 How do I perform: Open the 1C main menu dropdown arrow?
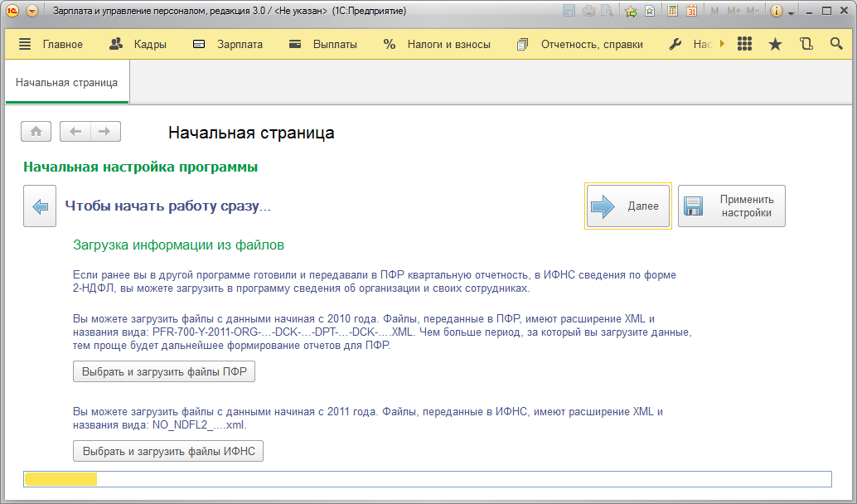coord(32,12)
